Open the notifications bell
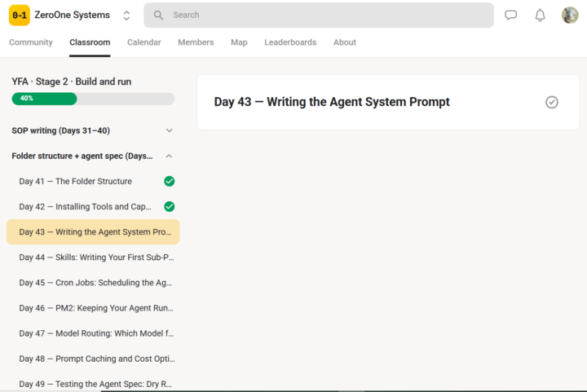587x392 pixels. pyautogui.click(x=540, y=15)
